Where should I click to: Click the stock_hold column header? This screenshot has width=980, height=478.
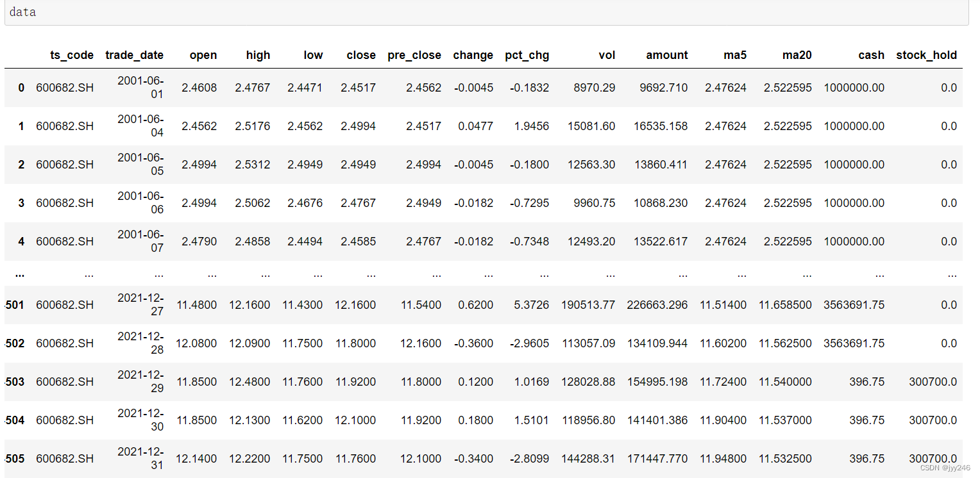click(x=926, y=55)
